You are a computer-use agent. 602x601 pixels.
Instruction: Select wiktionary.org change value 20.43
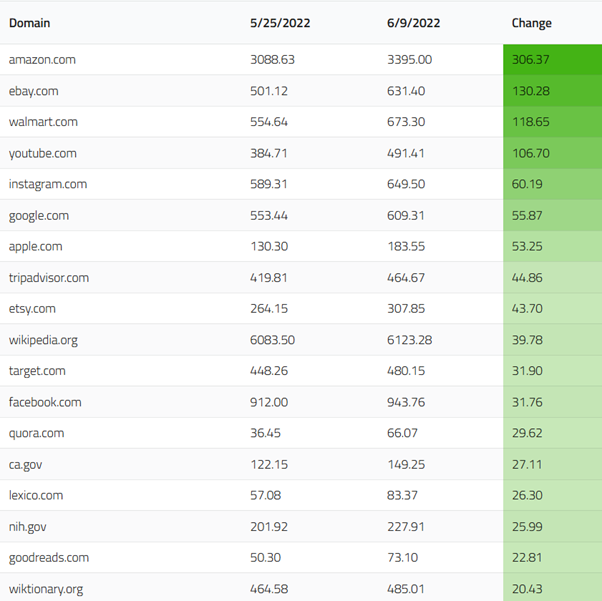point(527,589)
